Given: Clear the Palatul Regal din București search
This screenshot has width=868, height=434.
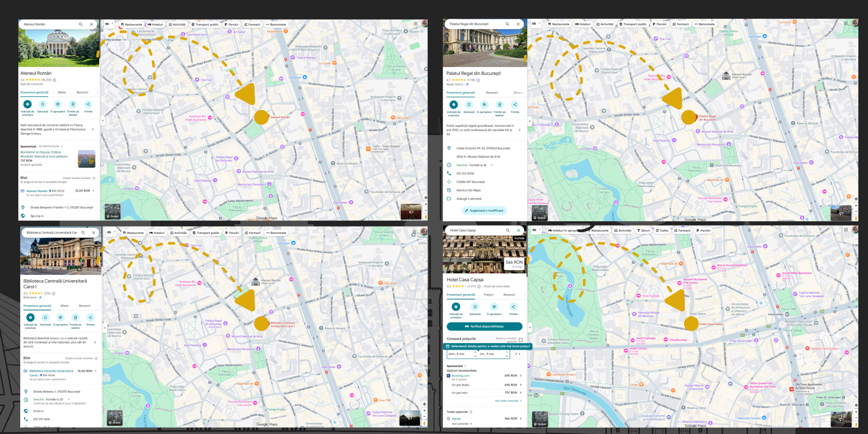Looking at the screenshot, I should [518, 24].
